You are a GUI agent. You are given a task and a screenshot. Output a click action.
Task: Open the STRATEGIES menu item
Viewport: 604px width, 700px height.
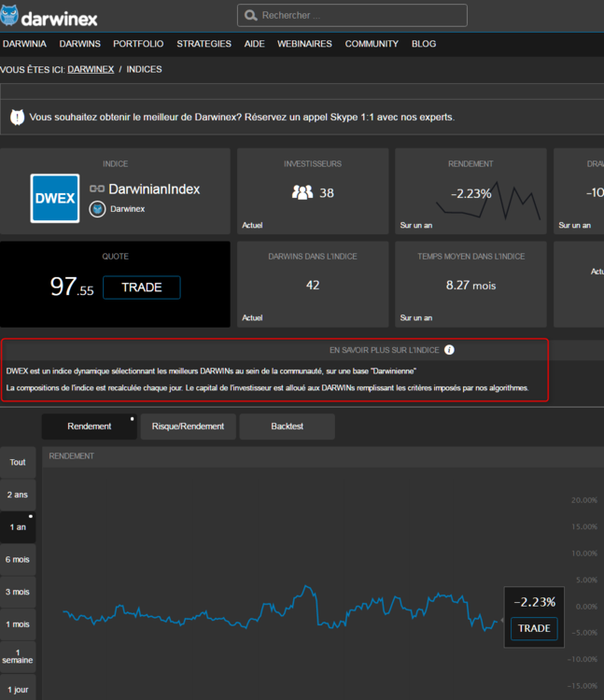(204, 44)
